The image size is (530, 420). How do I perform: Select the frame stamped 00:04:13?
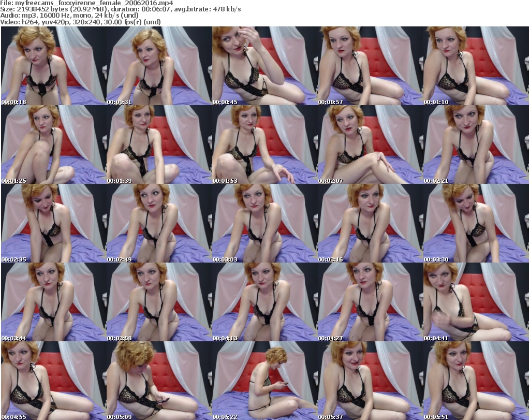coord(264,302)
